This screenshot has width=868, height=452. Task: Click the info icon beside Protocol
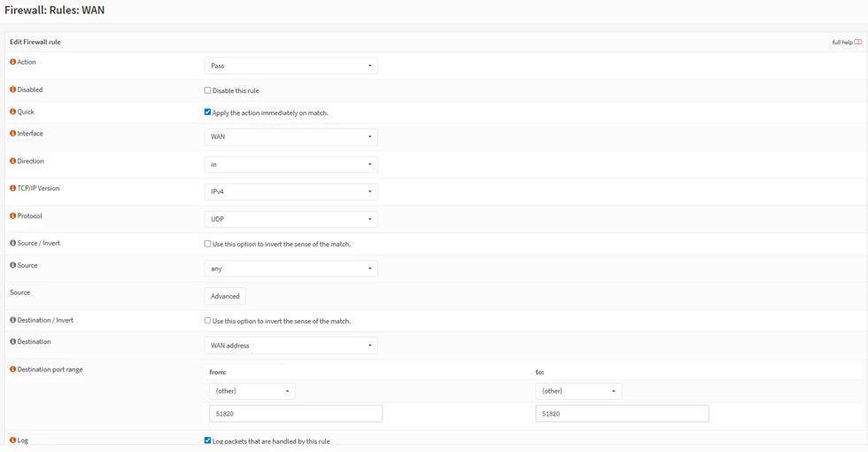point(13,216)
